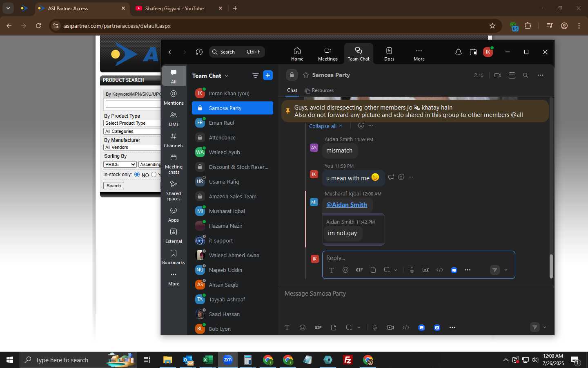Image resolution: width=588 pixels, height=368 pixels.
Task: Start a video meeting from the chat header
Action: (497, 75)
